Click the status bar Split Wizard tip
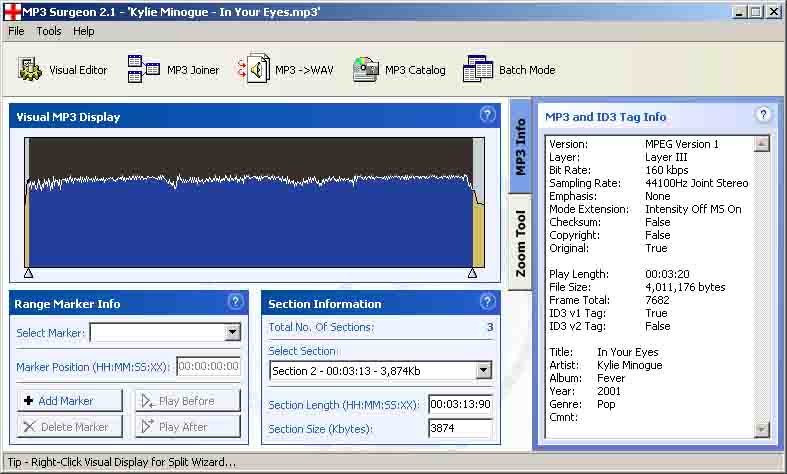 pos(121,462)
